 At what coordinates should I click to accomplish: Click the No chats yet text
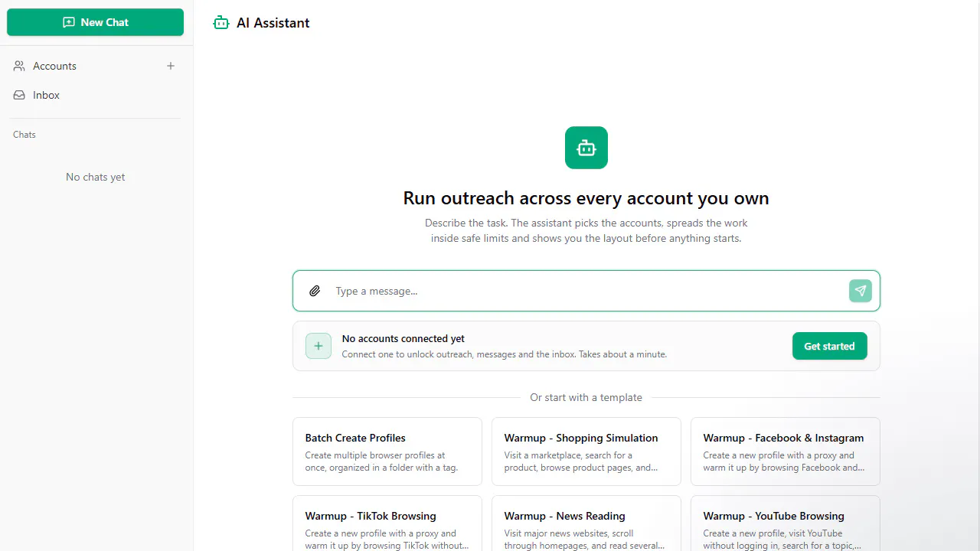click(x=96, y=177)
